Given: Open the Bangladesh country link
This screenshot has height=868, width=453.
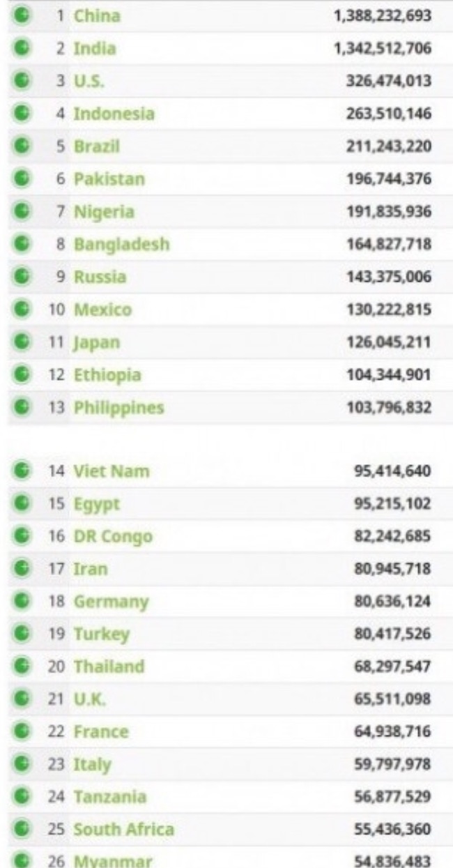Looking at the screenshot, I should click(x=122, y=245).
